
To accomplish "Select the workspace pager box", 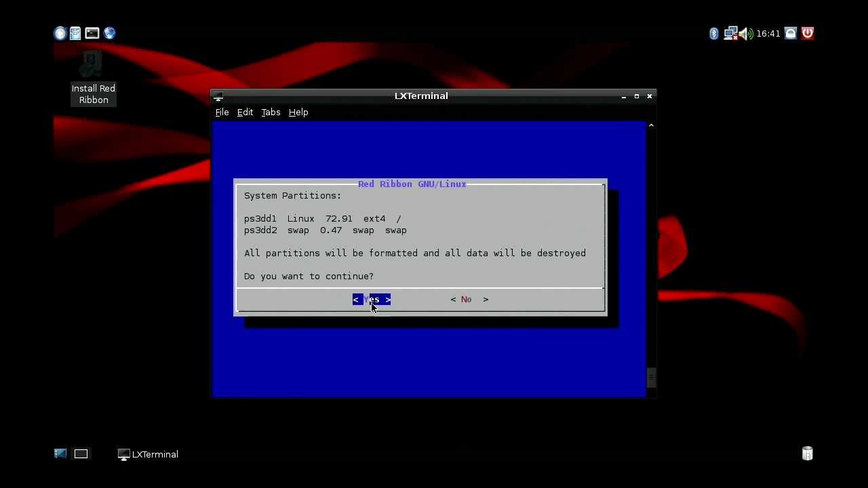I will pos(81,453).
